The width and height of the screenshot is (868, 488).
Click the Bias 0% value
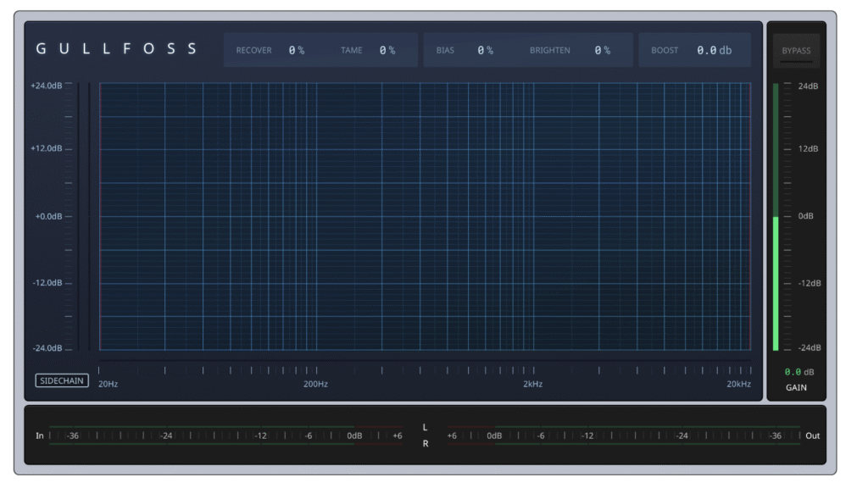pos(484,51)
